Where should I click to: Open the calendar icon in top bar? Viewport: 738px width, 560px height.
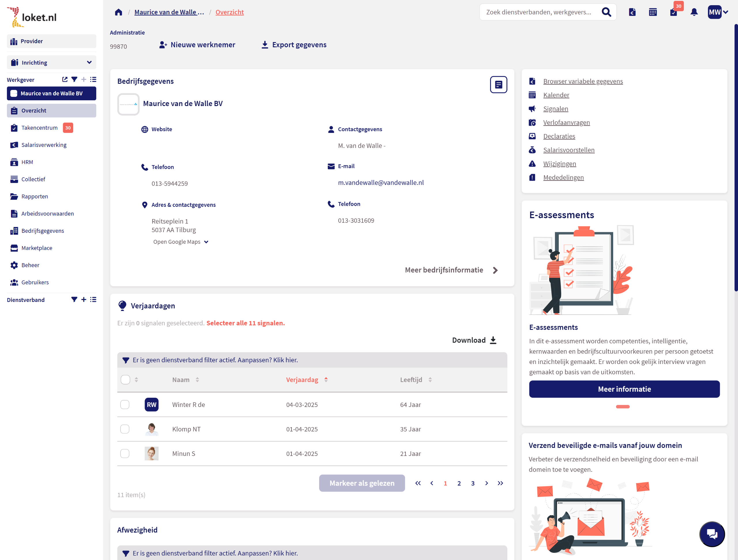(x=653, y=12)
